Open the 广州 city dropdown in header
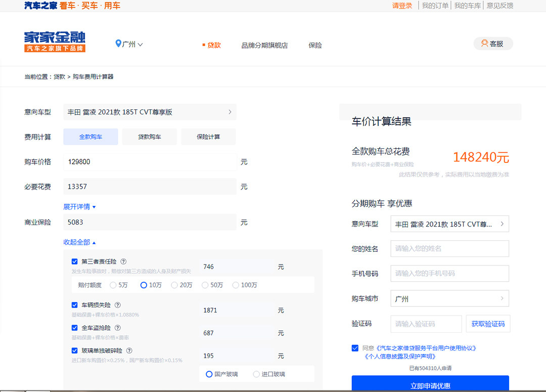546x392 pixels. click(129, 45)
